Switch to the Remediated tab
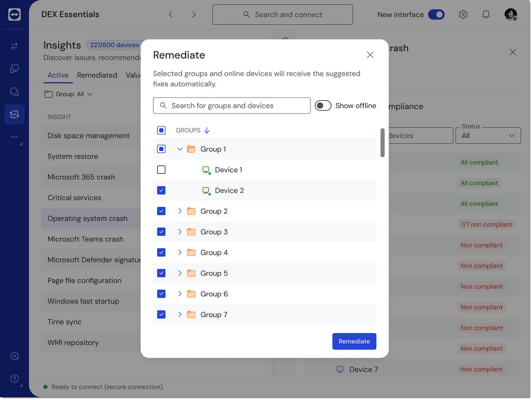Screen dimensions: 532x400 pos(97,75)
